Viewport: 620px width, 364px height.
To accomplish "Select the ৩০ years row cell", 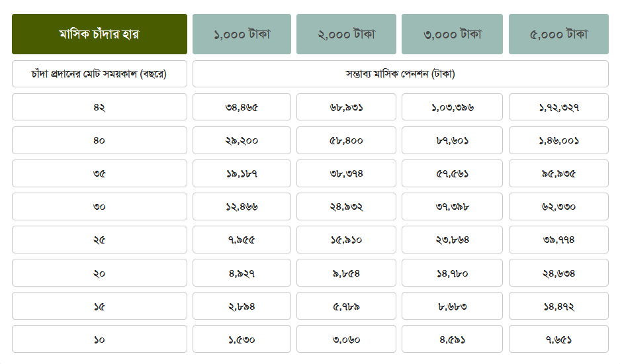I will 99,206.
